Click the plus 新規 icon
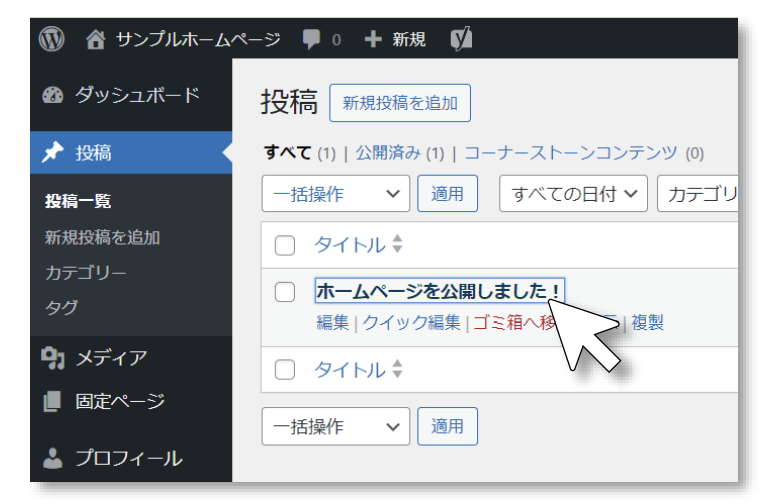 373,39
